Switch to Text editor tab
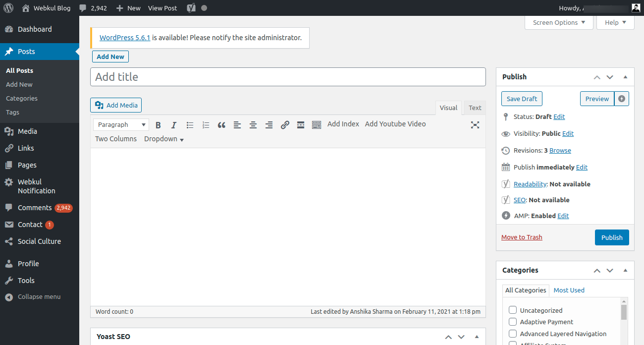 [x=475, y=108]
